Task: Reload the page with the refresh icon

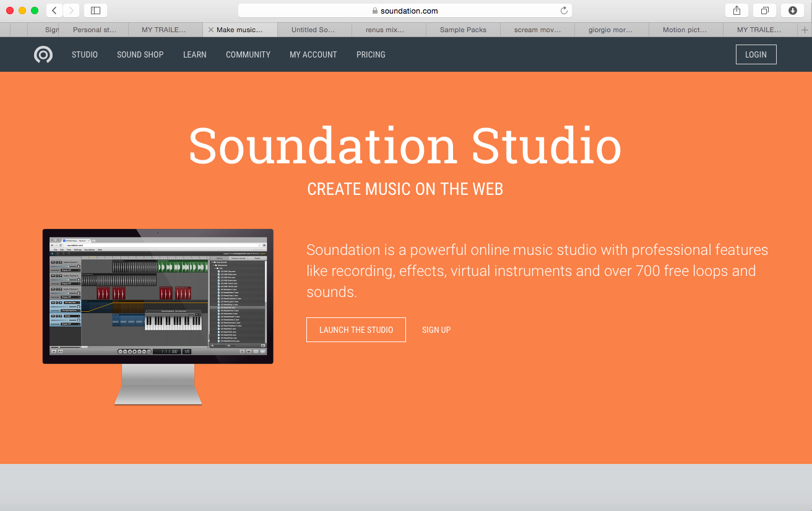Action: (564, 11)
